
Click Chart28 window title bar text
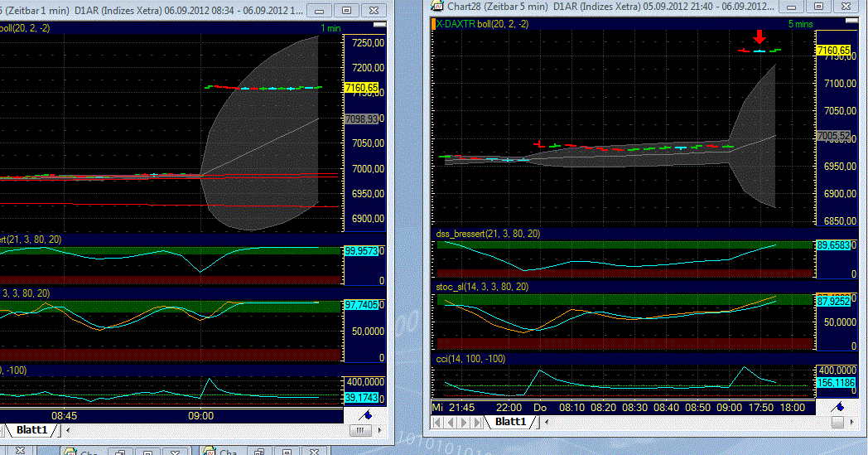pyautogui.click(x=610, y=7)
